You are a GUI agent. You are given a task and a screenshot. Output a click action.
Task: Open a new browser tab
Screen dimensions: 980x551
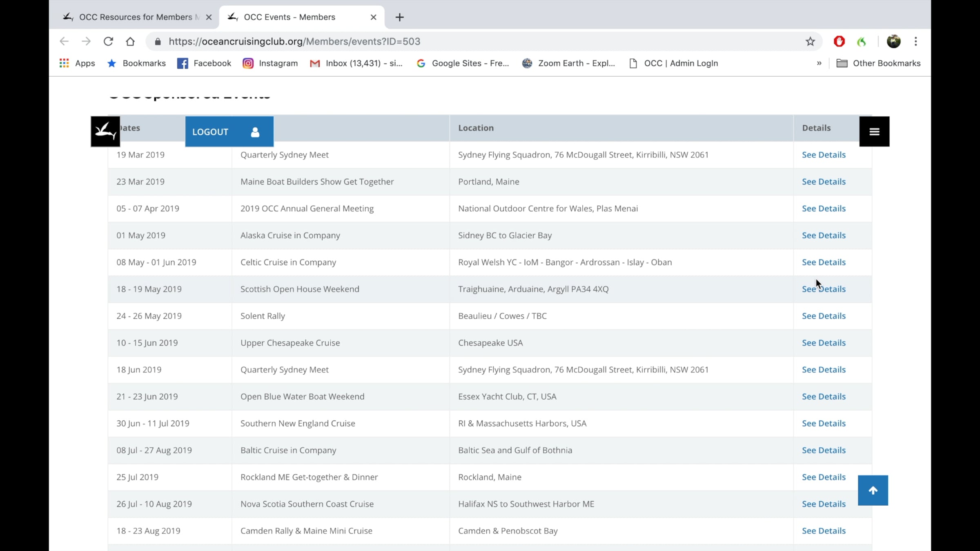click(x=400, y=17)
